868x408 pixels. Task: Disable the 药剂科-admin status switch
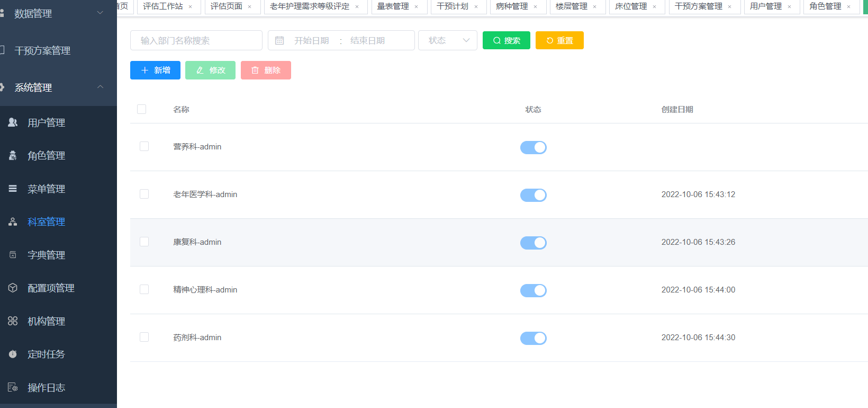[x=534, y=338]
